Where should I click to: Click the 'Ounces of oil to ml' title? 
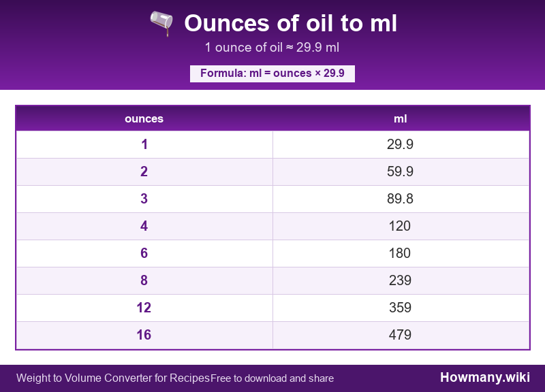pyautogui.click(x=291, y=23)
